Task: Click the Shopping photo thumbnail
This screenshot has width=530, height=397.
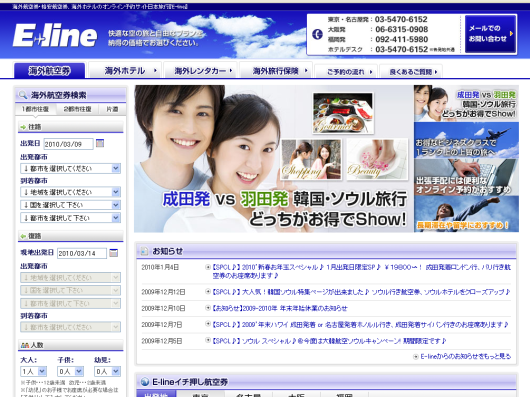Action: click(311, 159)
